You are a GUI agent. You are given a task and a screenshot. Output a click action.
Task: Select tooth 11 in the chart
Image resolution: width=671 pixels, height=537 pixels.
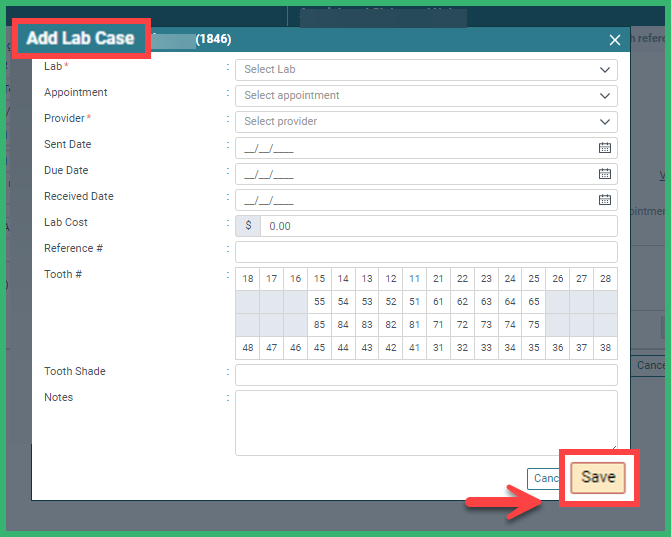point(414,279)
